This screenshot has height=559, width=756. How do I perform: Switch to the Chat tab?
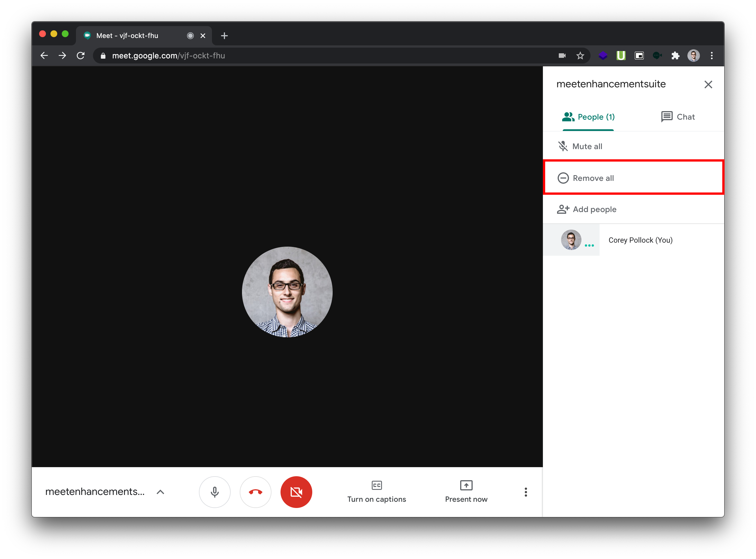click(x=678, y=117)
